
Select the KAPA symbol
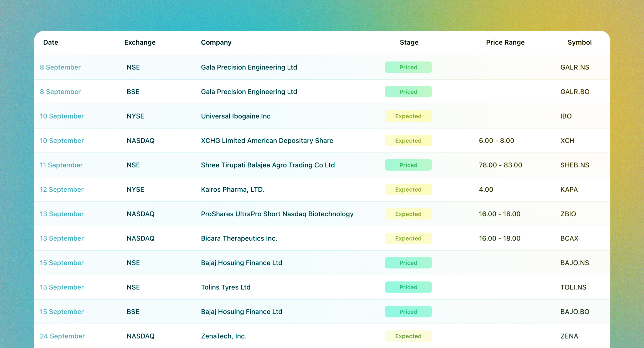pyautogui.click(x=569, y=190)
